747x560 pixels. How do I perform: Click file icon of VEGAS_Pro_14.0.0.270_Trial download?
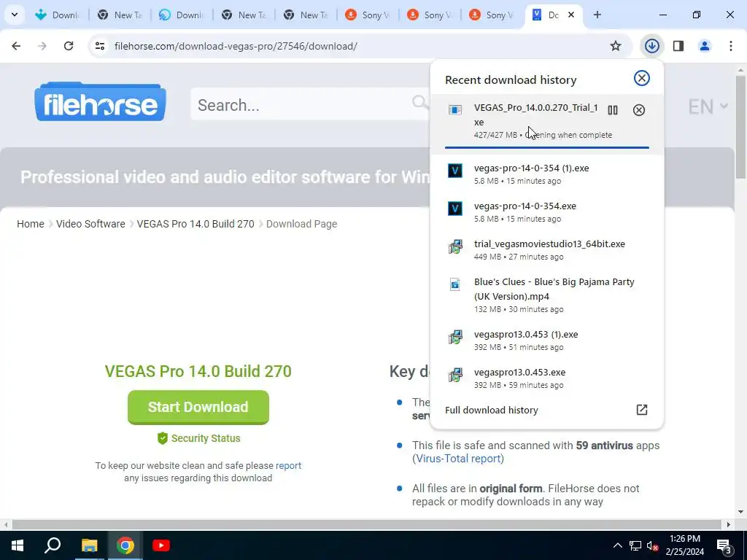coord(455,110)
